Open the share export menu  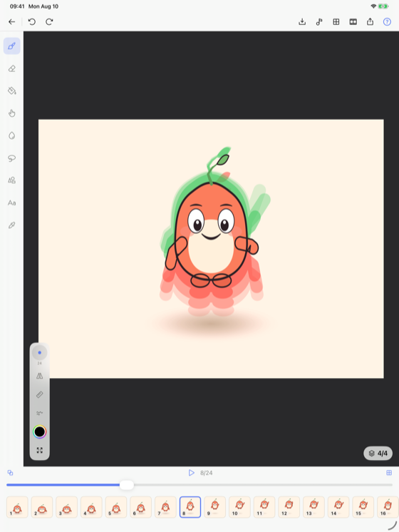370,21
